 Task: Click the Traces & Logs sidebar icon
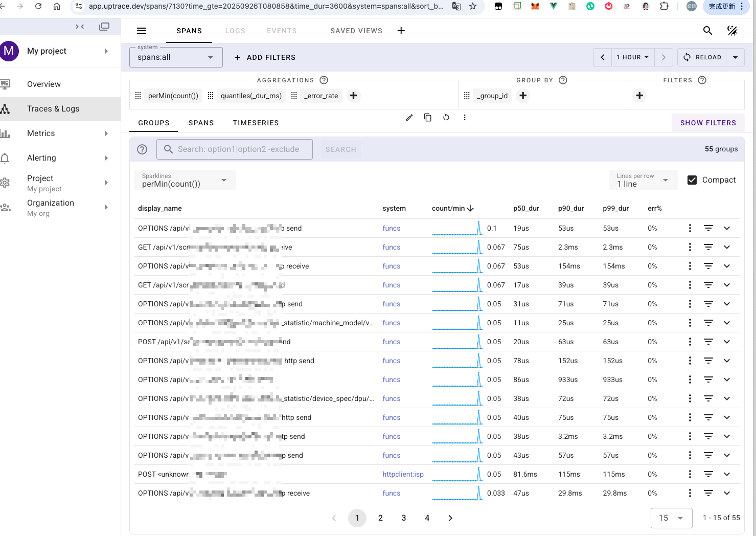pos(5,109)
